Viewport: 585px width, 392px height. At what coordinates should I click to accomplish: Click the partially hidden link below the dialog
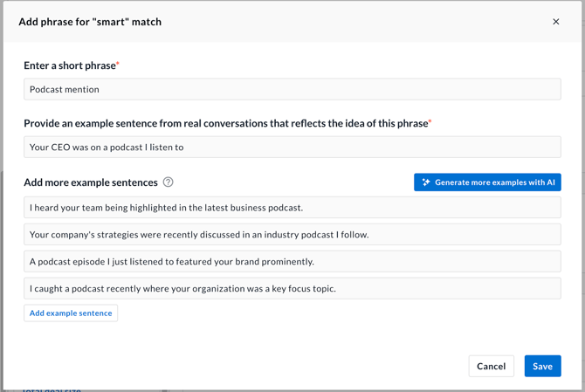click(52, 389)
